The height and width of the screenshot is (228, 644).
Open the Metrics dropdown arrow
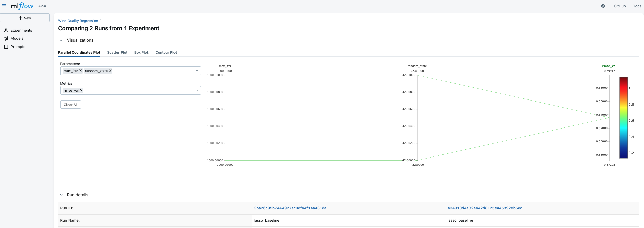click(x=197, y=90)
